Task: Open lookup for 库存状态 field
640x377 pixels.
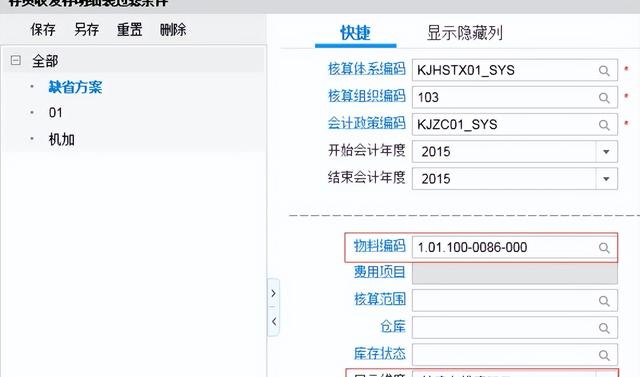Action: pos(604,355)
